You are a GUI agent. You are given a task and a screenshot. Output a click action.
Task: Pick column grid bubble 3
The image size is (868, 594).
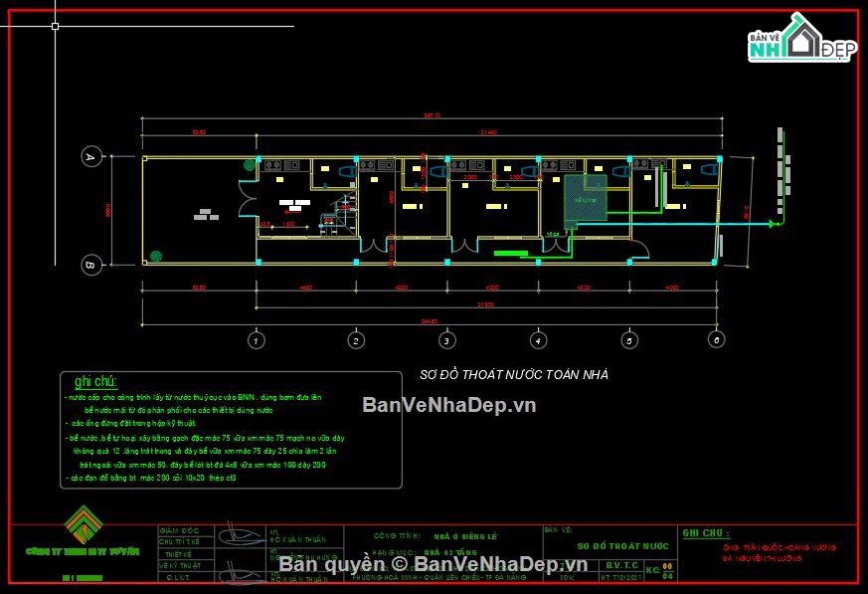447,340
